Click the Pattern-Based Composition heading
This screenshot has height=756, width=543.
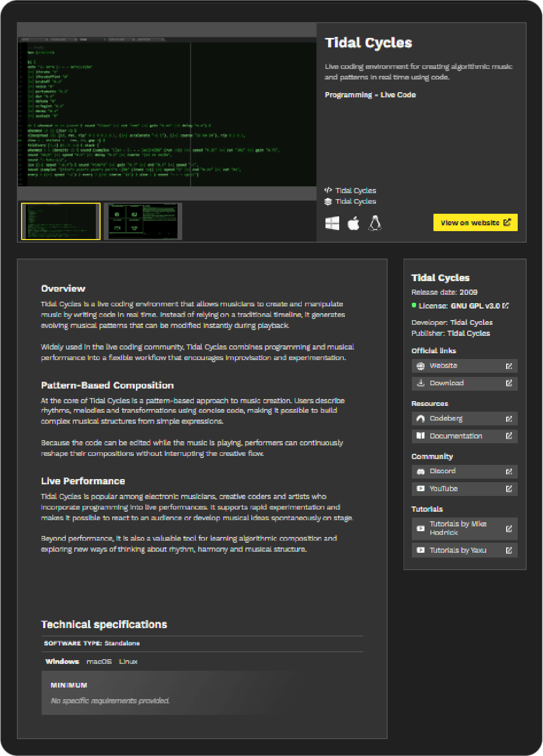pos(107,385)
